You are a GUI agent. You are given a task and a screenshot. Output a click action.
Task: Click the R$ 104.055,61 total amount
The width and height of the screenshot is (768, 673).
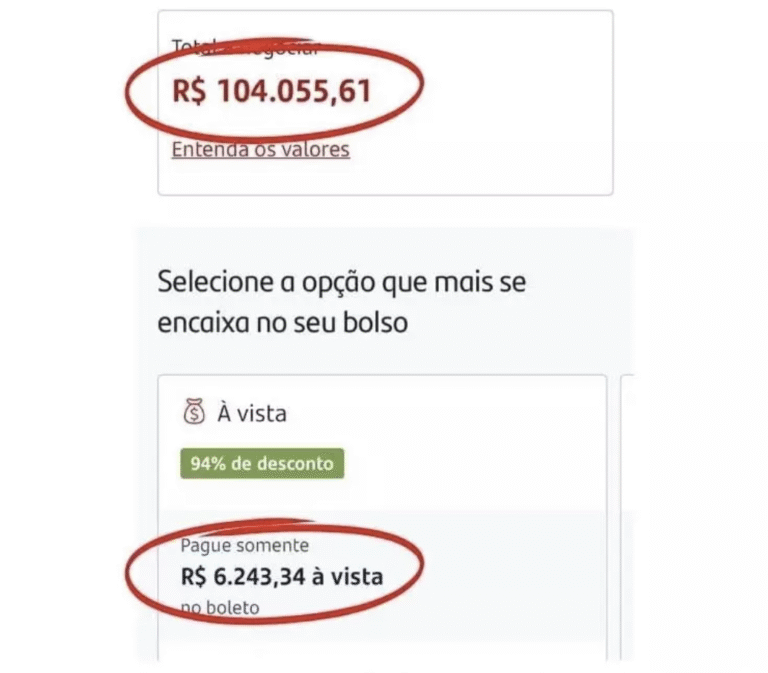click(272, 92)
